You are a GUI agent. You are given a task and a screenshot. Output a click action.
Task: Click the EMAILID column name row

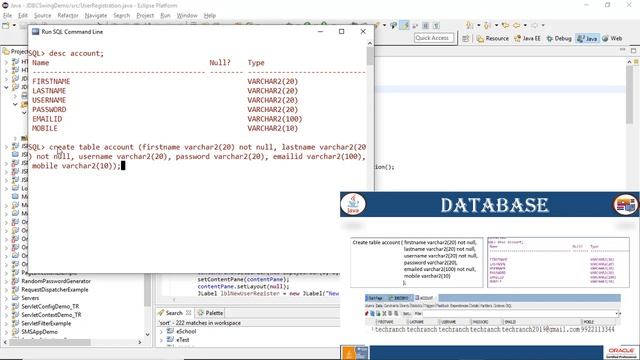point(47,119)
